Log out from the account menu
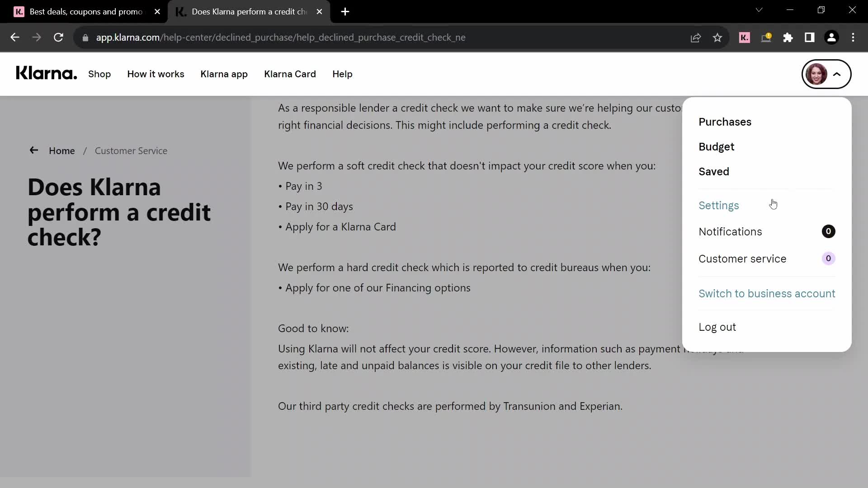 (717, 327)
